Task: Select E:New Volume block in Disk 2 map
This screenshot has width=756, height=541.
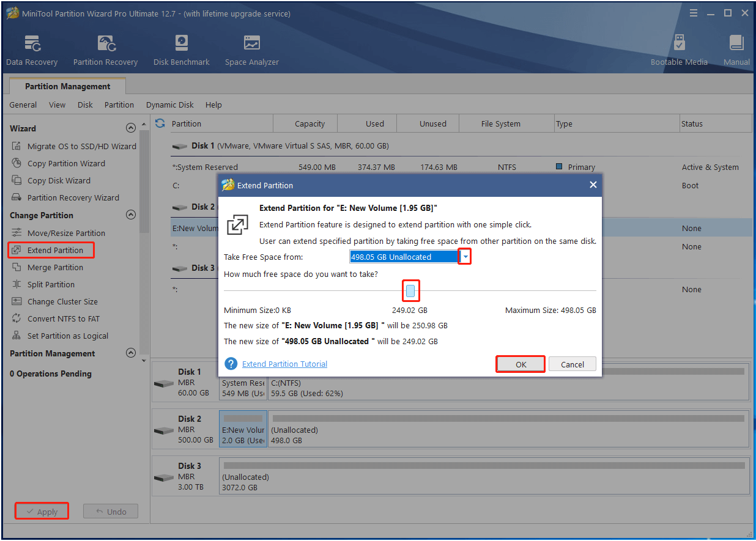Action: coord(243,429)
